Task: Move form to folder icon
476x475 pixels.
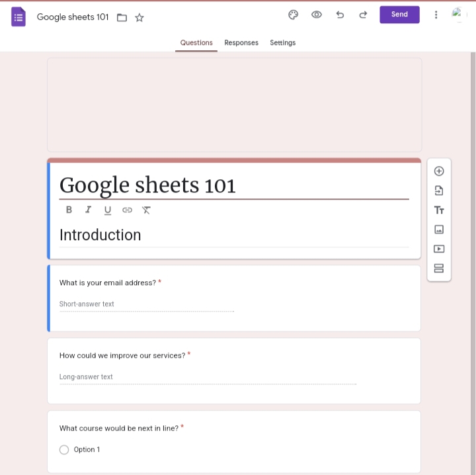Action: [122, 18]
